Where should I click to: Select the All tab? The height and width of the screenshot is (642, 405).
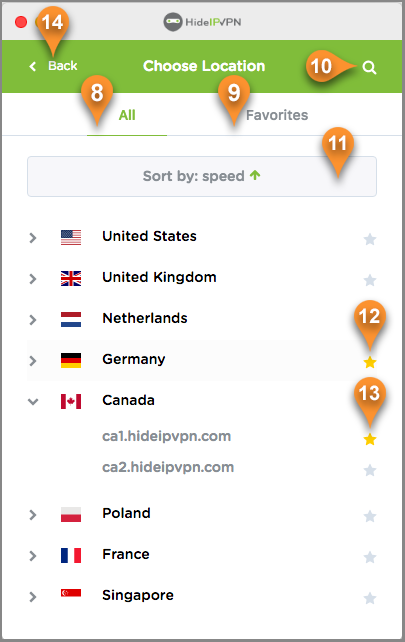127,115
